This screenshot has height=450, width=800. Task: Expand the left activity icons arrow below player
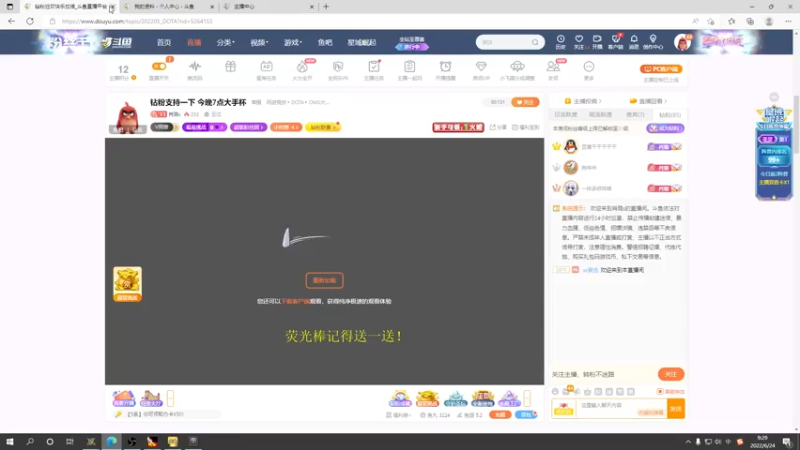(x=170, y=398)
